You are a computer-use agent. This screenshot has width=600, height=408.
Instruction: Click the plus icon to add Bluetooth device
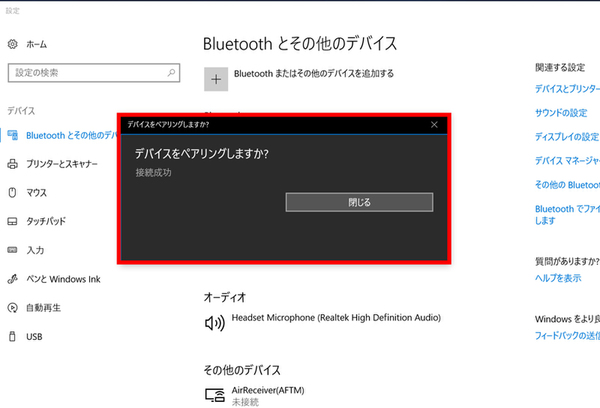(x=215, y=78)
